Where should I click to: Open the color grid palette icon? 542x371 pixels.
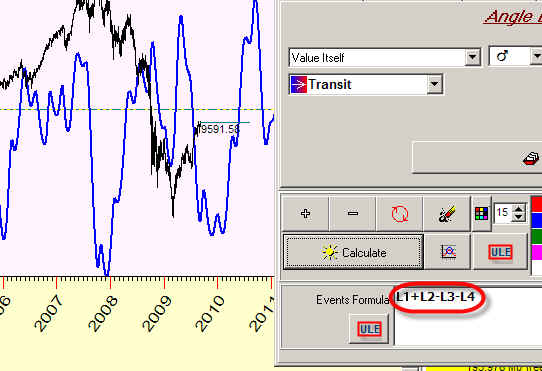click(x=482, y=213)
